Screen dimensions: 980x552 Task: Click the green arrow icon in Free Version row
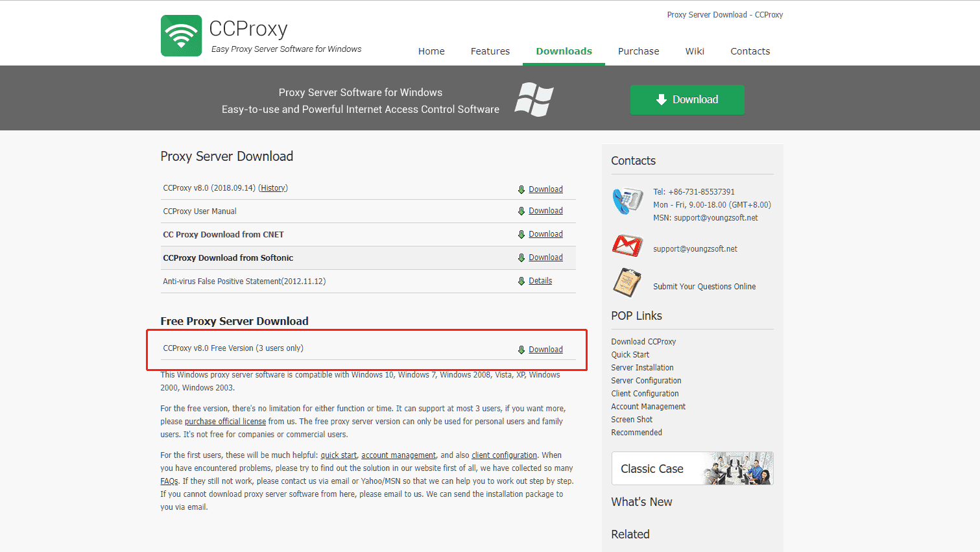[521, 350]
